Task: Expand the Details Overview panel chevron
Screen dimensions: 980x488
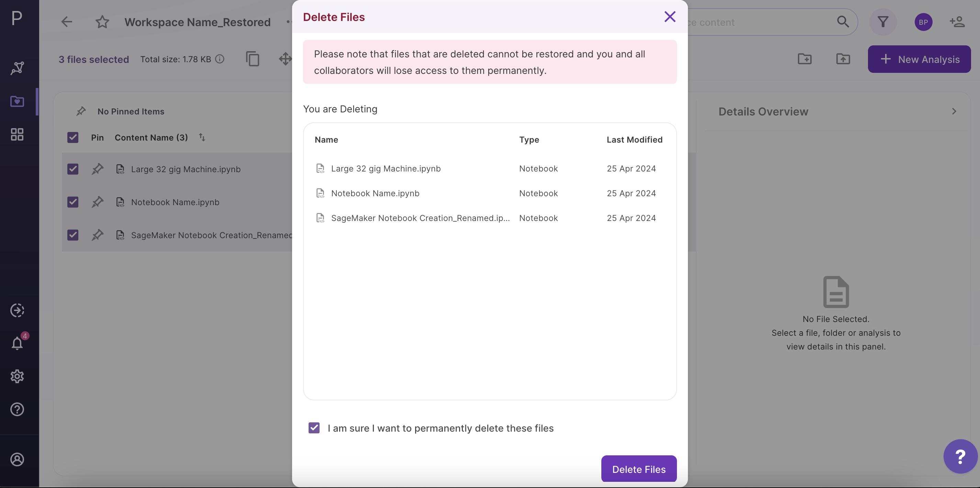Action: [x=954, y=111]
